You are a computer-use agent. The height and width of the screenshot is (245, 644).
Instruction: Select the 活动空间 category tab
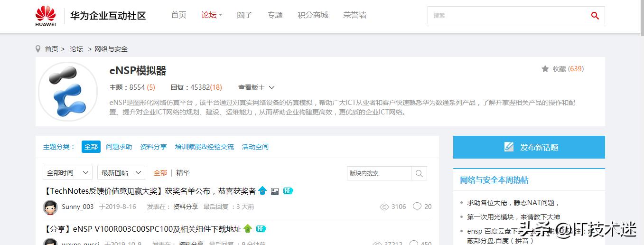(255, 147)
